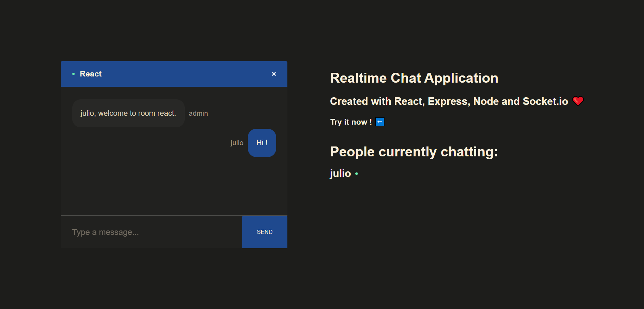Click the divider line above message input
644x309 pixels.
pyautogui.click(x=174, y=215)
